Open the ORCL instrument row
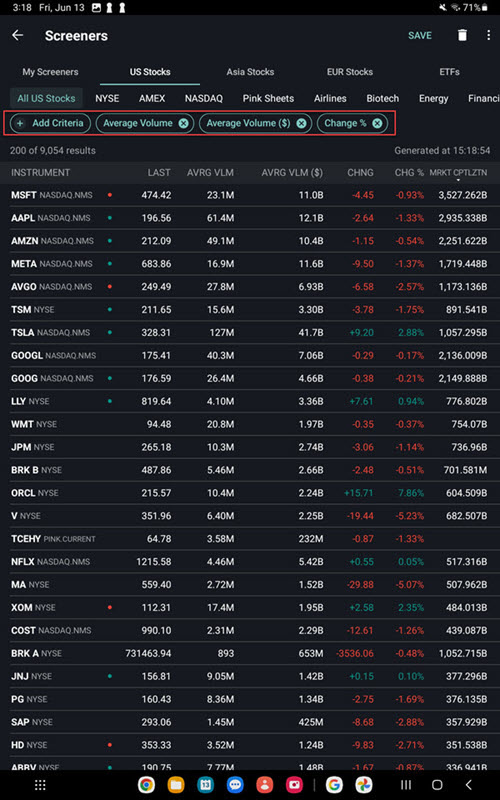This screenshot has height=800, width=500. pos(249,493)
